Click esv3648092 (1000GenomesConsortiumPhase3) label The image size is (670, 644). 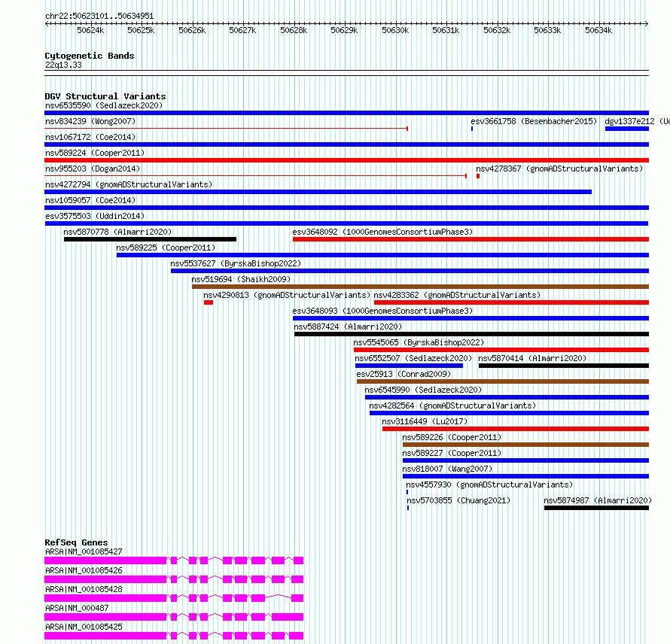coord(382,232)
